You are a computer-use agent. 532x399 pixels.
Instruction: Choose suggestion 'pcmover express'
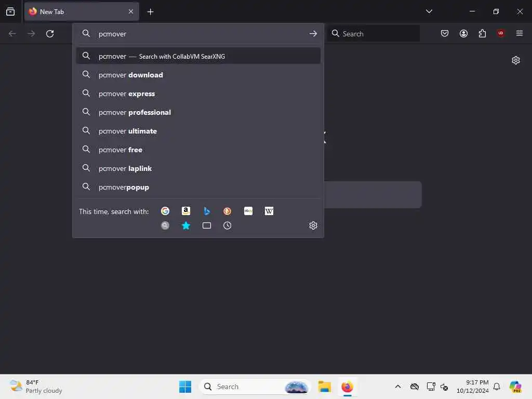198,94
